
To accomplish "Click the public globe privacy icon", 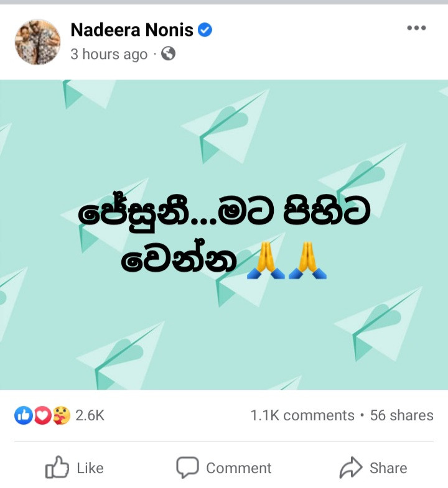I will pos(168,53).
